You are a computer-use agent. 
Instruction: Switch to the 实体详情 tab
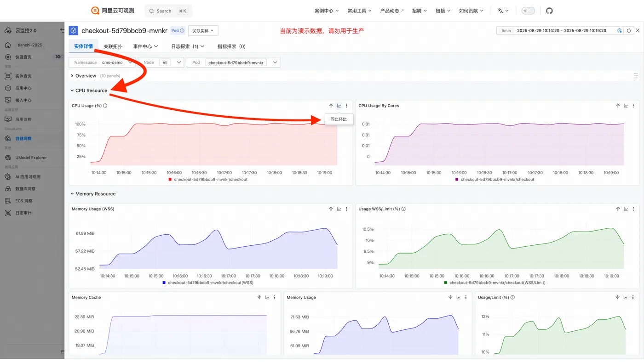coord(83,46)
